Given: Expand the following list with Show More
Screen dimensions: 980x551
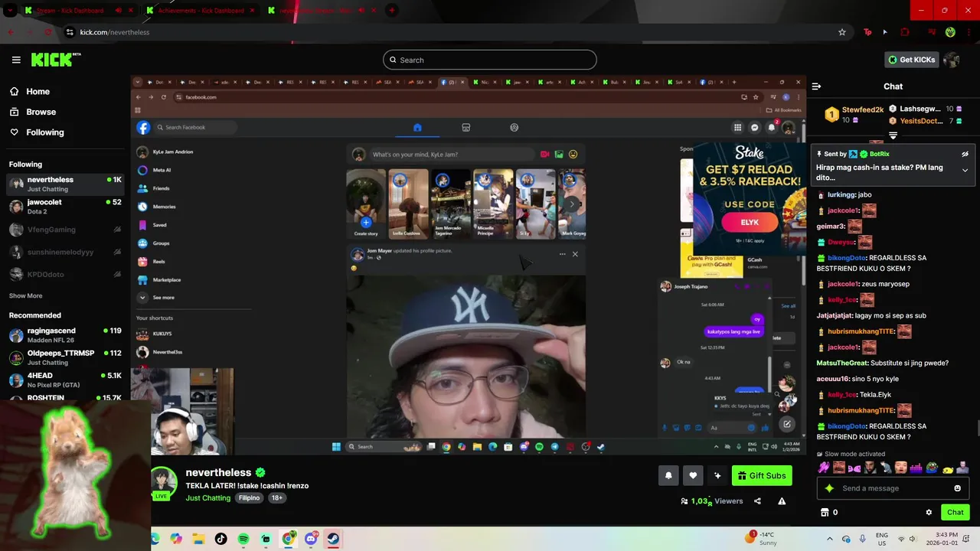Looking at the screenshot, I should pyautogui.click(x=25, y=295).
